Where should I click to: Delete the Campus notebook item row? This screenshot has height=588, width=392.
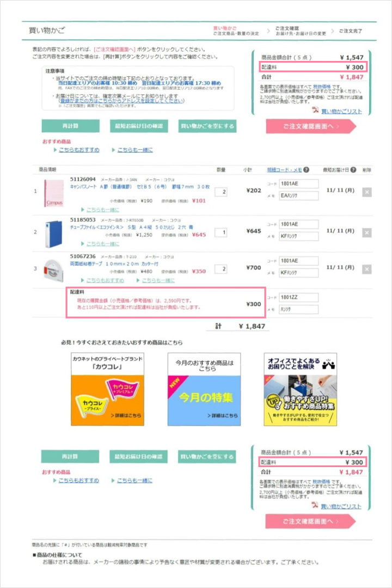coord(367,192)
